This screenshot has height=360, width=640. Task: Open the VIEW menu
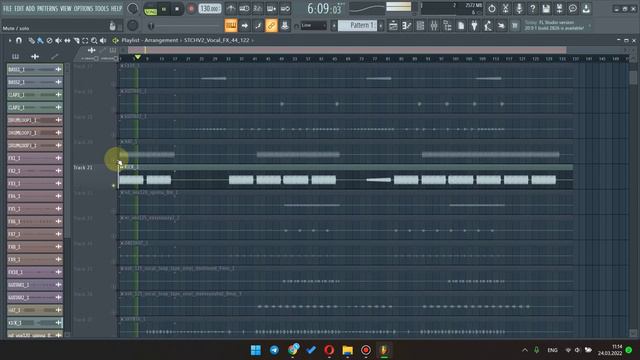[x=66, y=8]
